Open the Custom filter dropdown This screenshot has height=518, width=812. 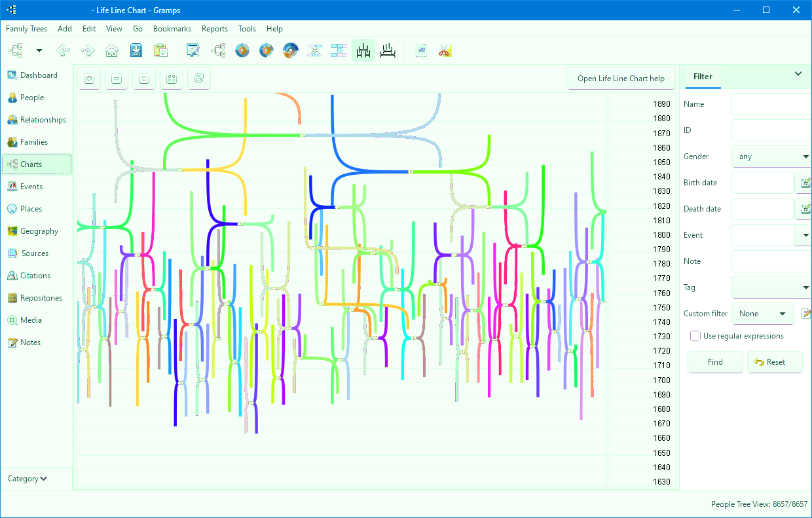[x=762, y=314]
